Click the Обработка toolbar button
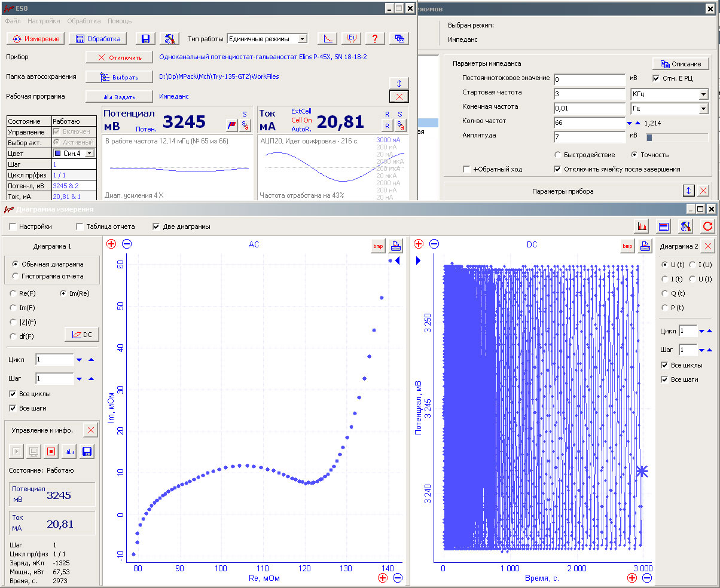The image size is (720, 588). point(98,39)
